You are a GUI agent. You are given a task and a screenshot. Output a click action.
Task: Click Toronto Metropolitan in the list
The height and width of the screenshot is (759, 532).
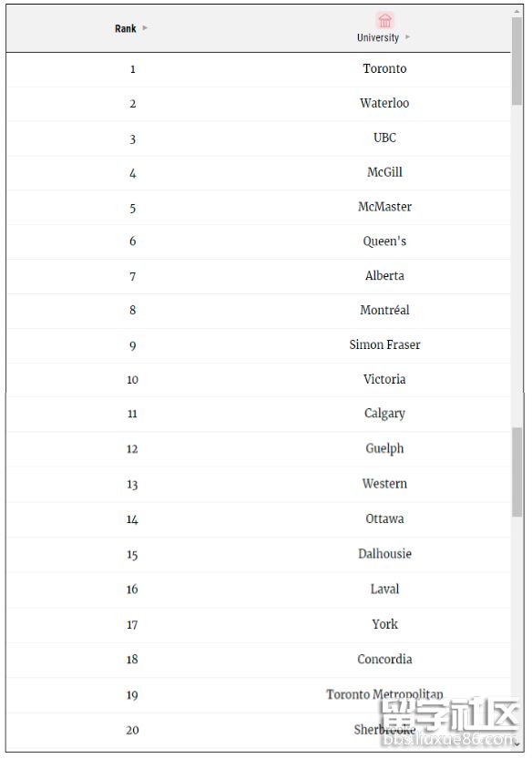click(x=384, y=694)
